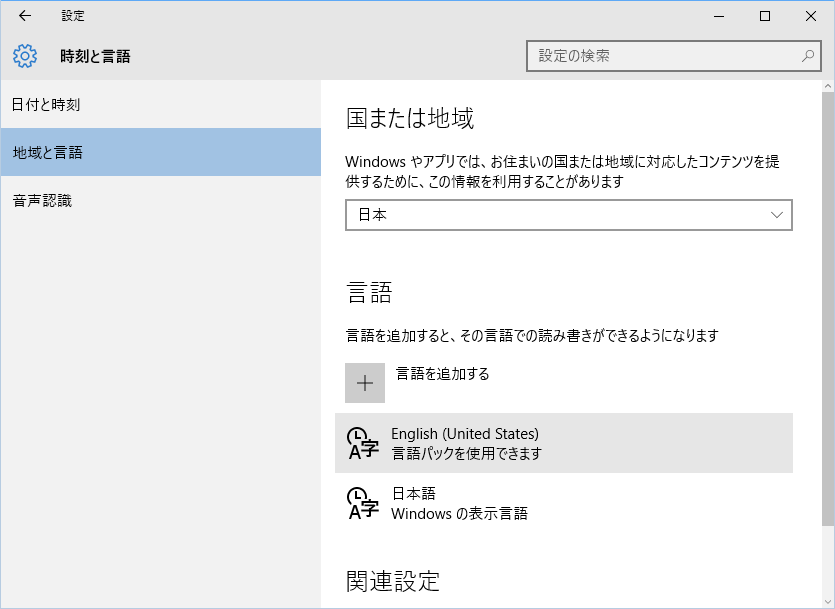Maximize the Settings window

click(765, 16)
